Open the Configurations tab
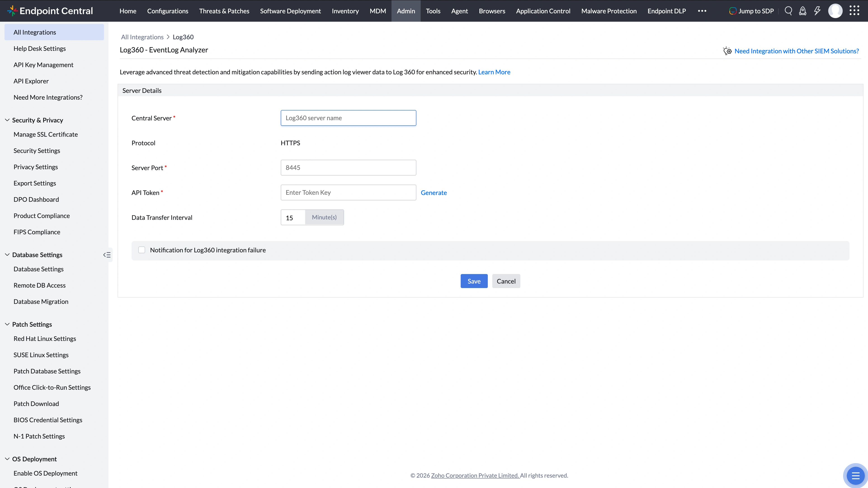Screen dimensions: 868x488 (x=167, y=11)
